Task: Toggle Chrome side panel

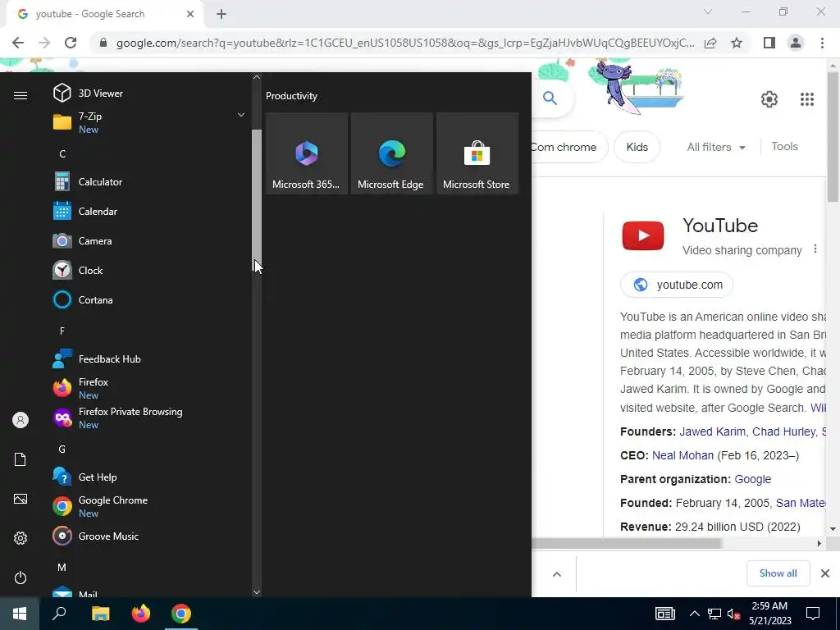Action: point(769,43)
